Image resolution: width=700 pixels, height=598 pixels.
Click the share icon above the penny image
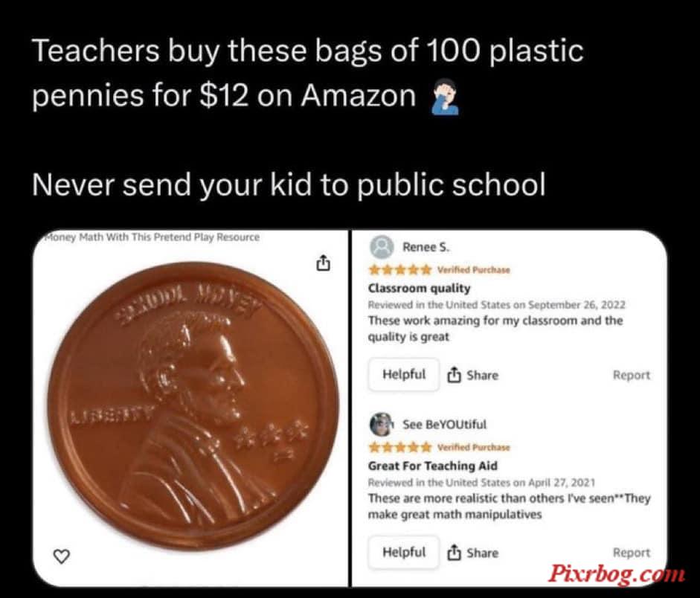coord(324,263)
